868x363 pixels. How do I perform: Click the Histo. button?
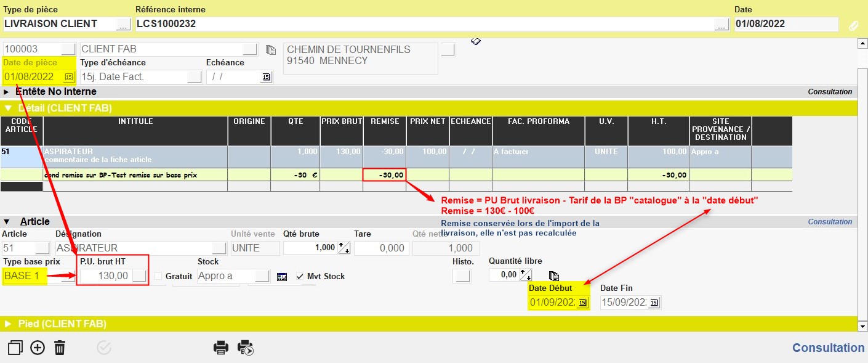(460, 275)
